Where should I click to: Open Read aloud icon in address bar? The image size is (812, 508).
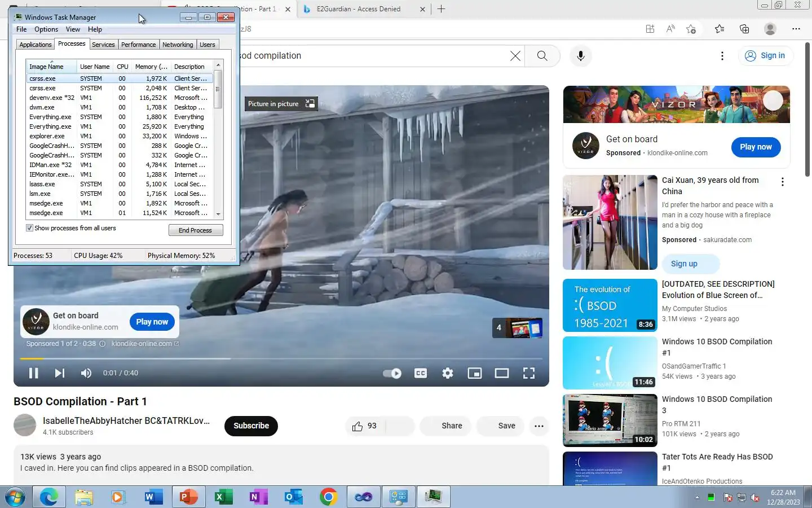[670, 29]
